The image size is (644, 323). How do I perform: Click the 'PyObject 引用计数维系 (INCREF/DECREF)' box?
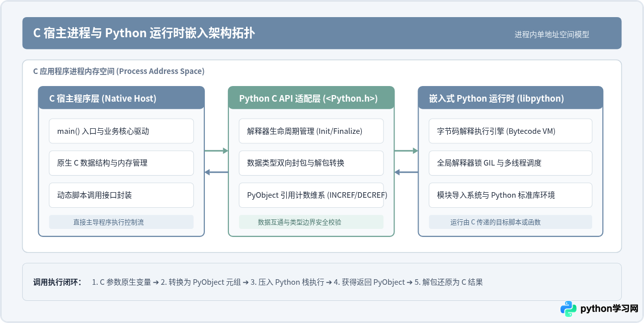pos(311,195)
